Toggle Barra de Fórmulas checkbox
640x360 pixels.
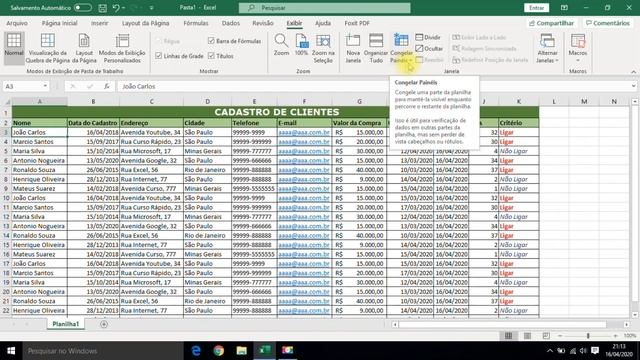tap(211, 41)
